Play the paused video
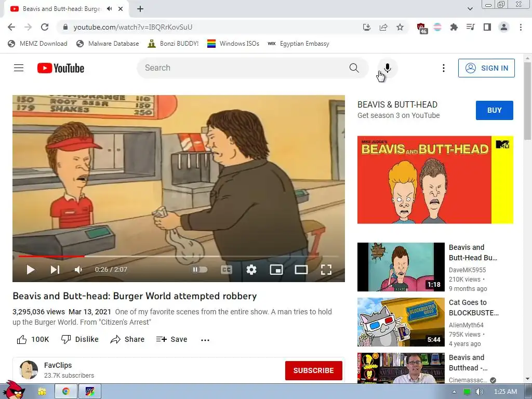Viewport: 532px width, 399px height. coord(31,270)
